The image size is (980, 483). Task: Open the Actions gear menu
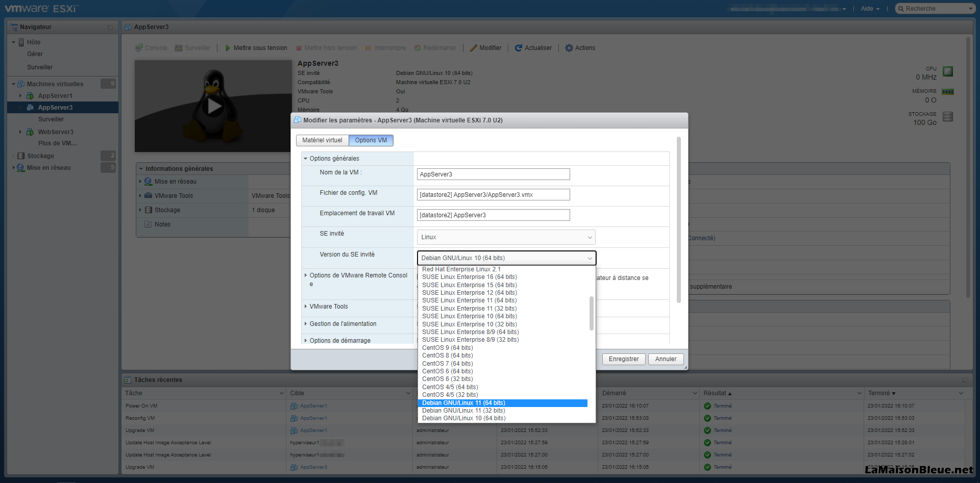580,48
